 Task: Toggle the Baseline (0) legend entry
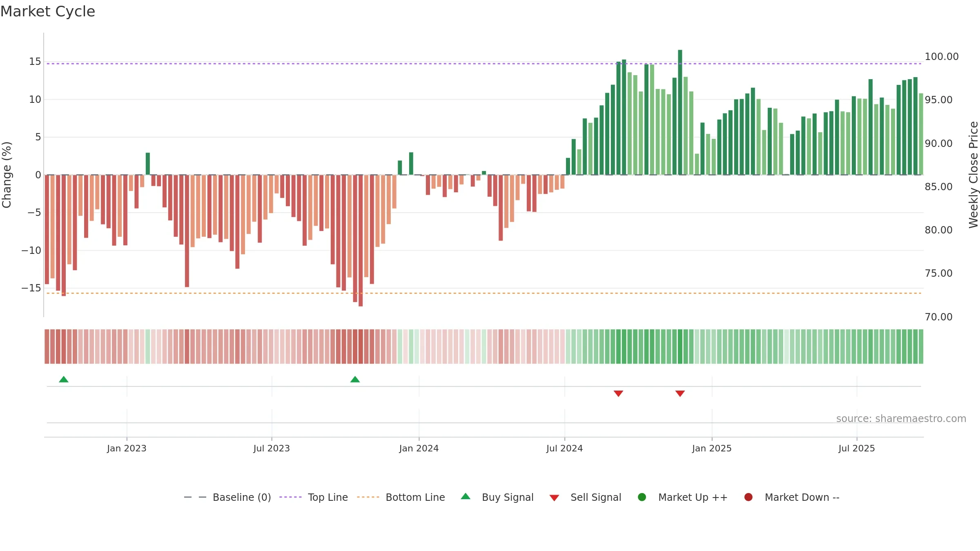pyautogui.click(x=227, y=497)
